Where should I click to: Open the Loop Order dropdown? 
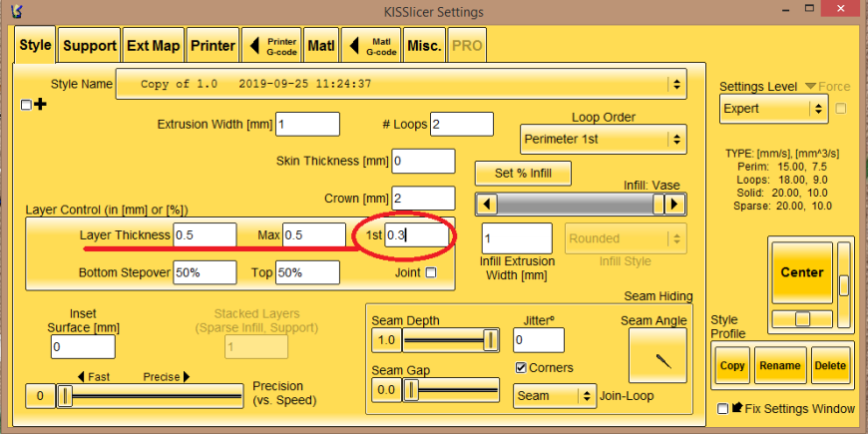click(x=604, y=140)
